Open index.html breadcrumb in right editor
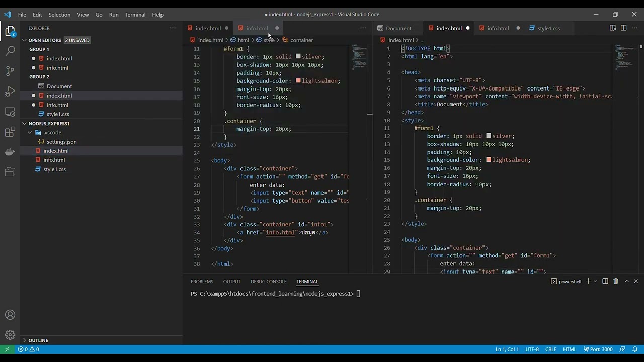Viewport: 644px width, 362px height. (397, 40)
